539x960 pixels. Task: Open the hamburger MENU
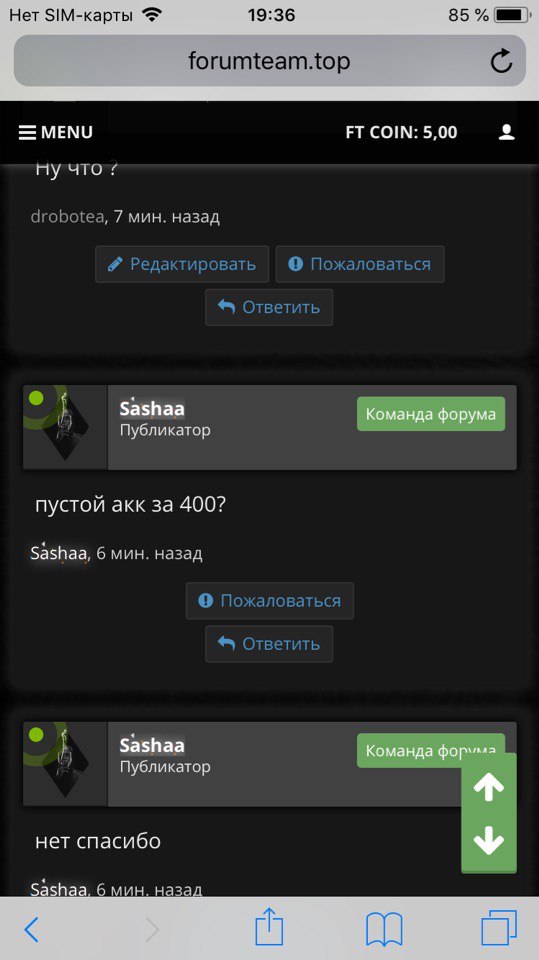click(x=56, y=132)
